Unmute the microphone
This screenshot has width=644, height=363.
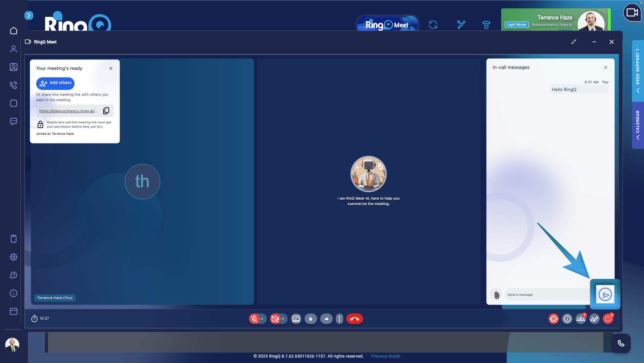click(255, 319)
